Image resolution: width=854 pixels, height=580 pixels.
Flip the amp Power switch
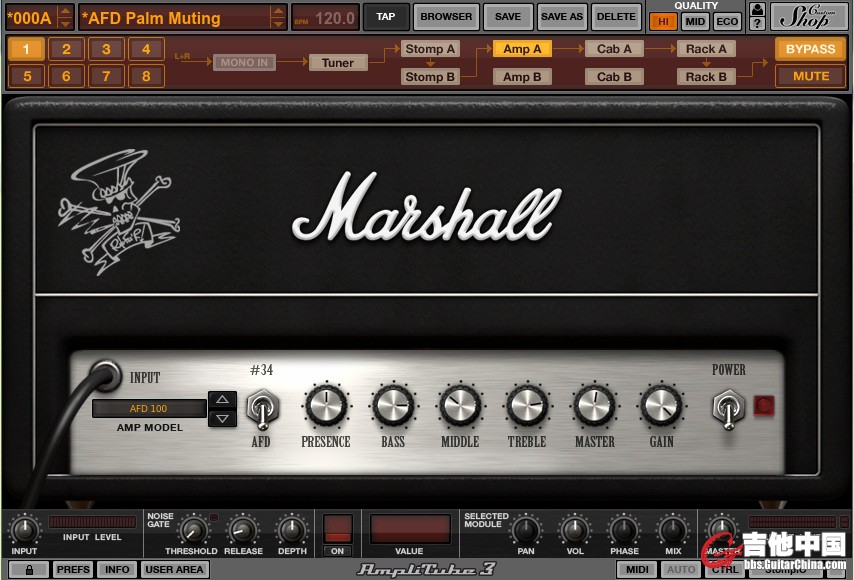(x=727, y=406)
